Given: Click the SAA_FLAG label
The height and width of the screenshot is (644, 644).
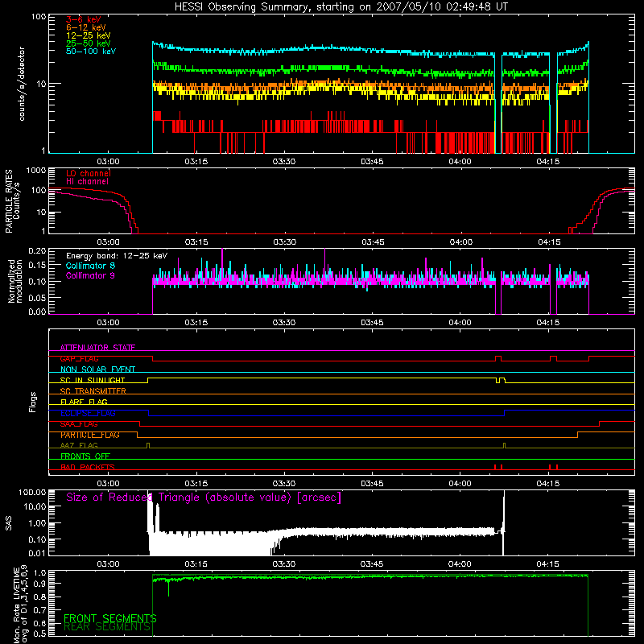Looking at the screenshot, I should pyautogui.click(x=79, y=424).
